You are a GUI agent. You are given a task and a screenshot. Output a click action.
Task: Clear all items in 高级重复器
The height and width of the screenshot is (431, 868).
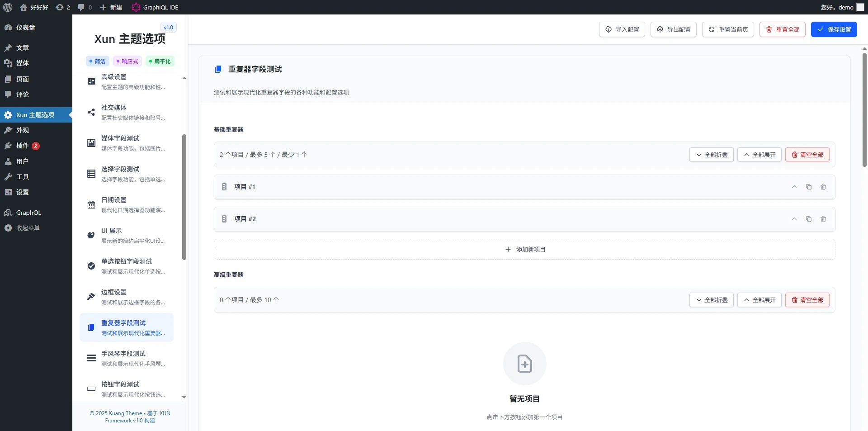(807, 300)
